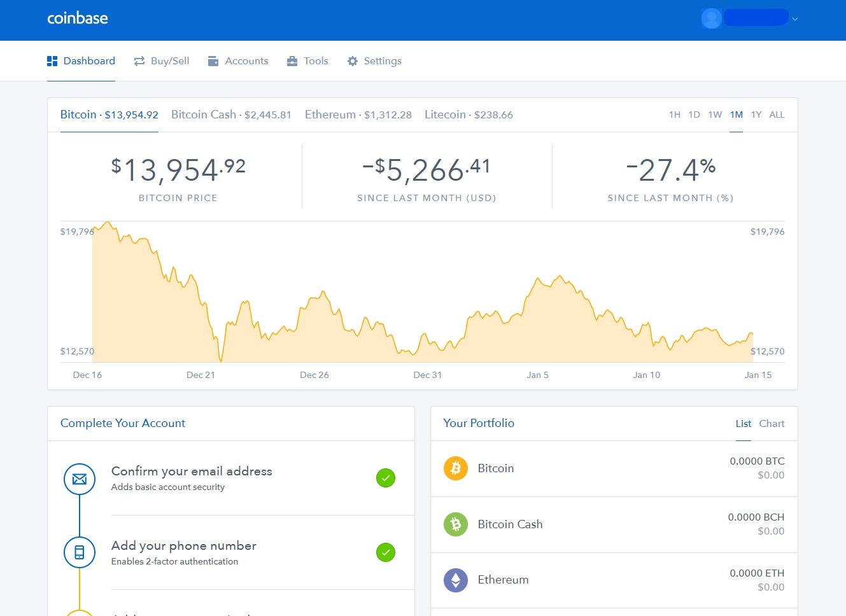Screen dimensions: 846x616
Task: Click the 0.0000 ETH balance
Action: coord(758,573)
